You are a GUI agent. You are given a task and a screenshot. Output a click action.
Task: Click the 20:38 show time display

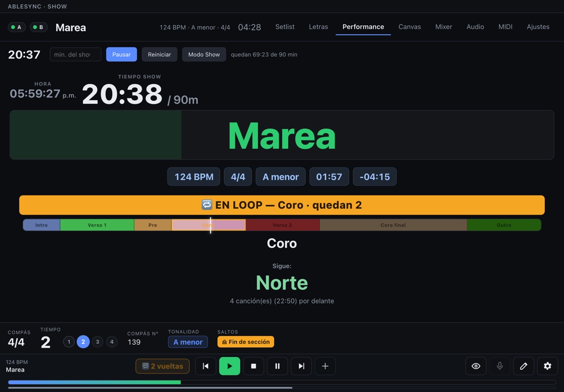(x=122, y=94)
